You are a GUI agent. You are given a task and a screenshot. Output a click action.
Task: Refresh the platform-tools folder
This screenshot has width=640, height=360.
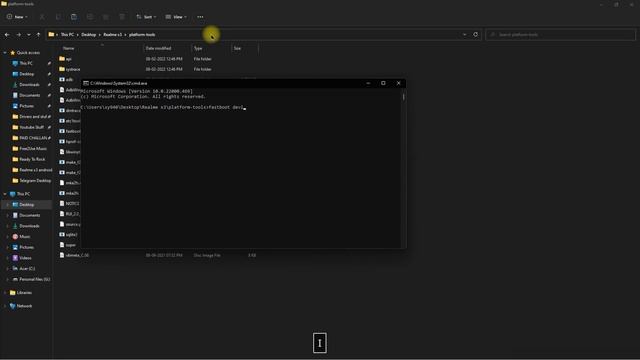coord(476,35)
